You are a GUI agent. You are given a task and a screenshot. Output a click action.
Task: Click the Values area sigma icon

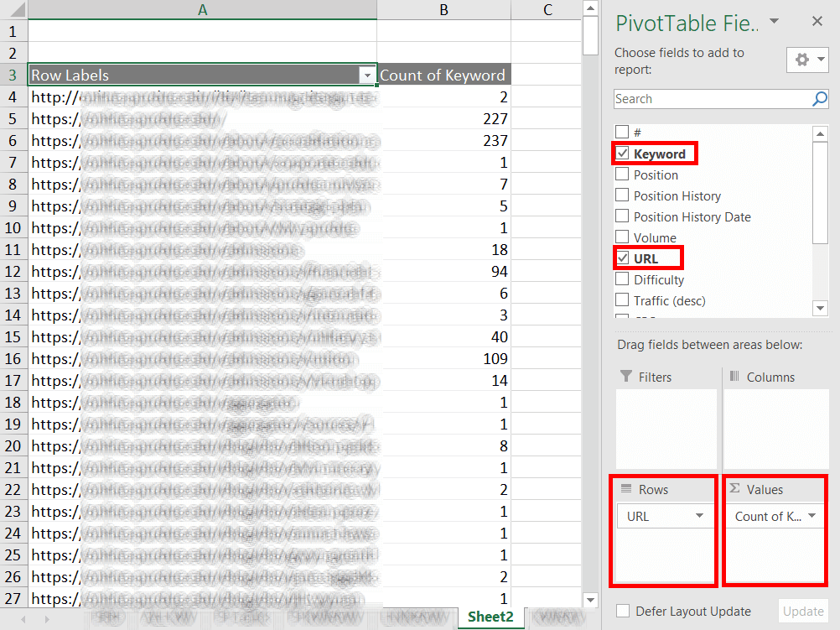pyautogui.click(x=734, y=489)
